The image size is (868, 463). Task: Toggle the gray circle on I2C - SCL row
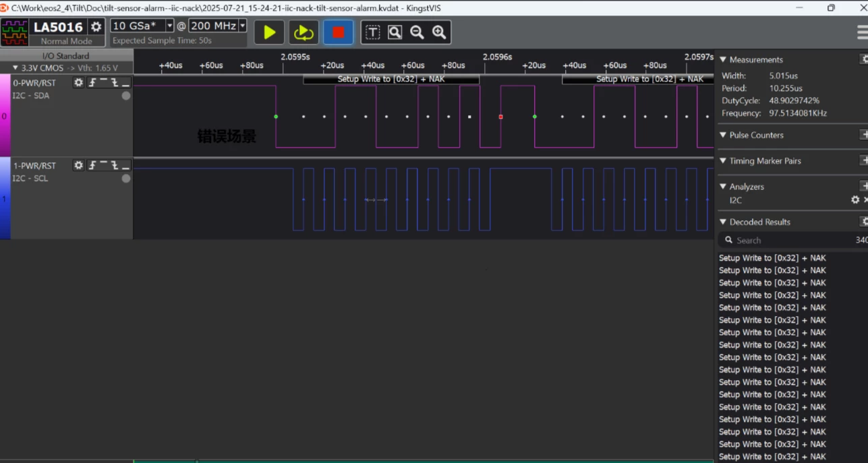pos(125,179)
